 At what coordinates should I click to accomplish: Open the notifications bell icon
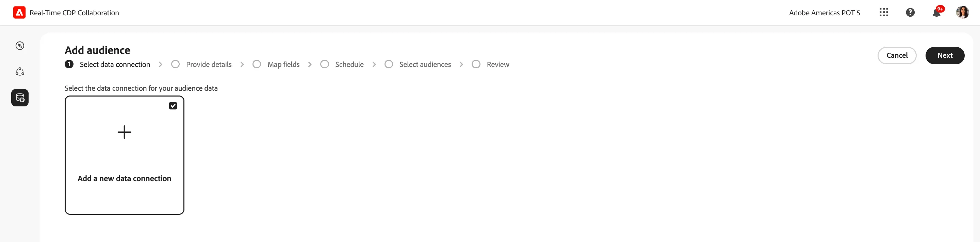(936, 13)
